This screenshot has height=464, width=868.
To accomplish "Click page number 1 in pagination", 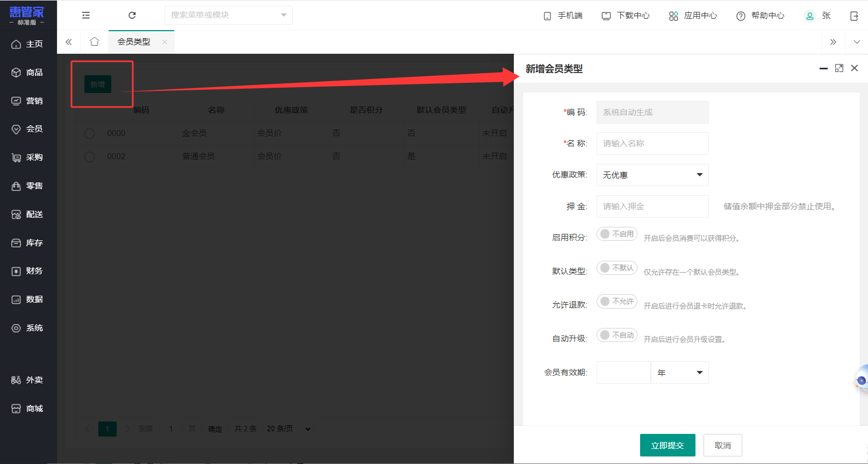I will 107,429.
